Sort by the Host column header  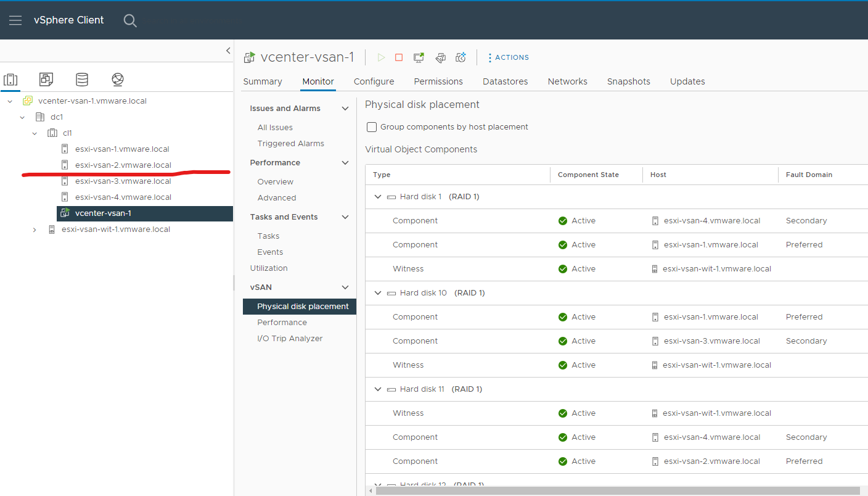click(x=658, y=175)
